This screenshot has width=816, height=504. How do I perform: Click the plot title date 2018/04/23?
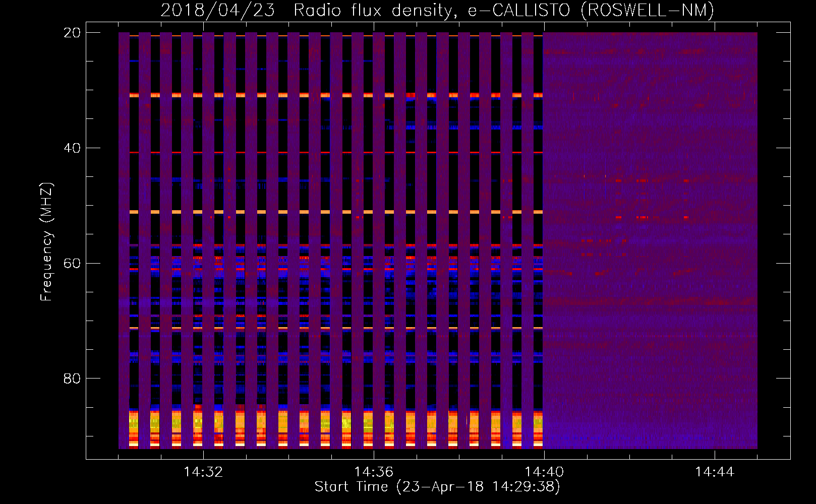(x=217, y=10)
